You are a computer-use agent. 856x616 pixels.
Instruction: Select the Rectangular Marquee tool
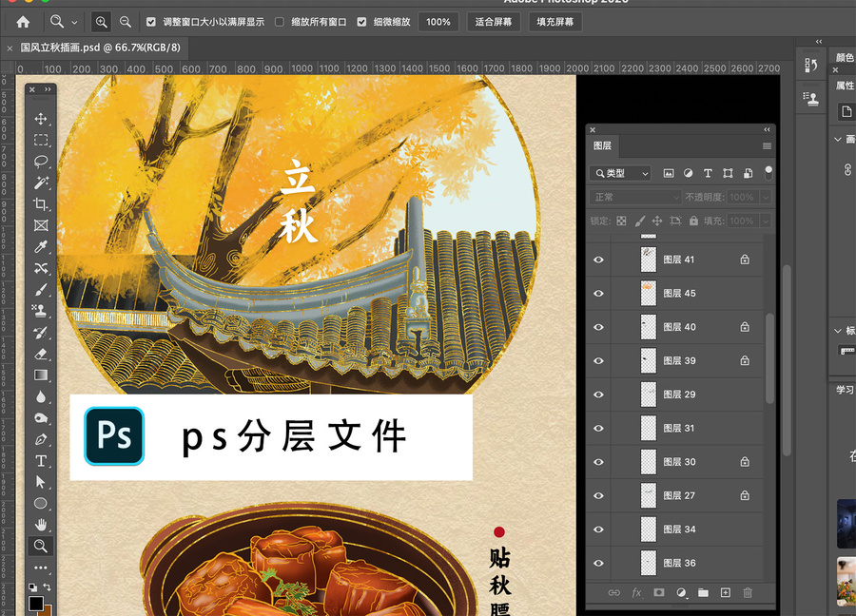pos(41,141)
